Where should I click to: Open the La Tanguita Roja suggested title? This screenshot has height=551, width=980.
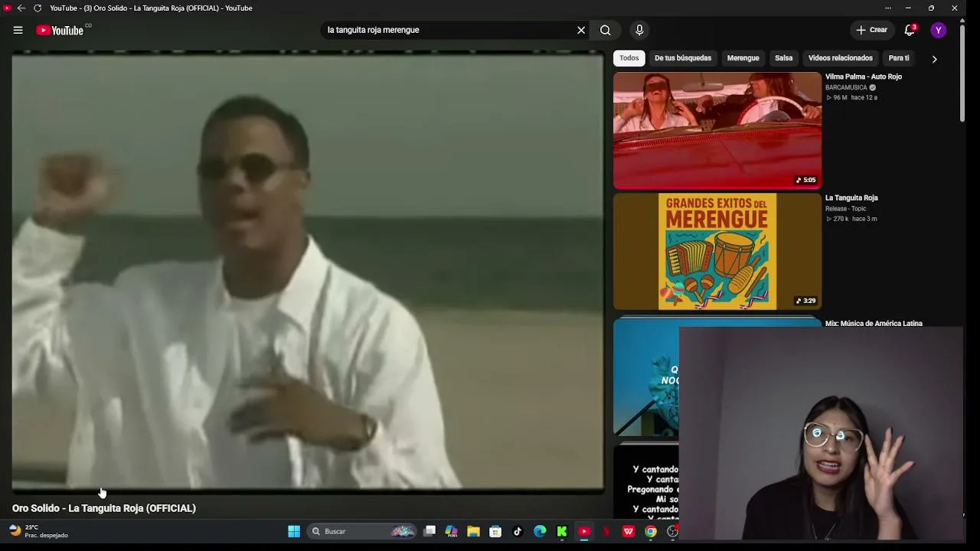click(x=851, y=197)
